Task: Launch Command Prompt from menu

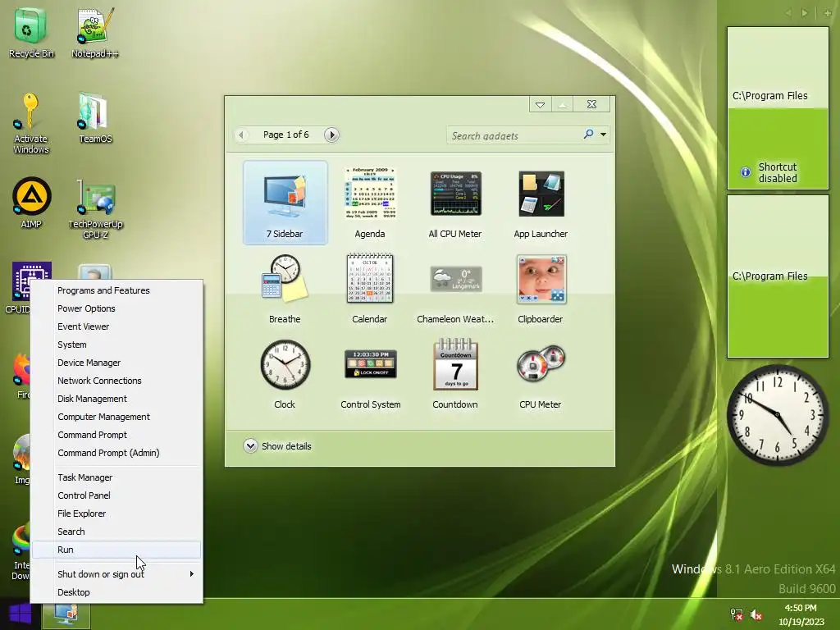Action: point(116,435)
